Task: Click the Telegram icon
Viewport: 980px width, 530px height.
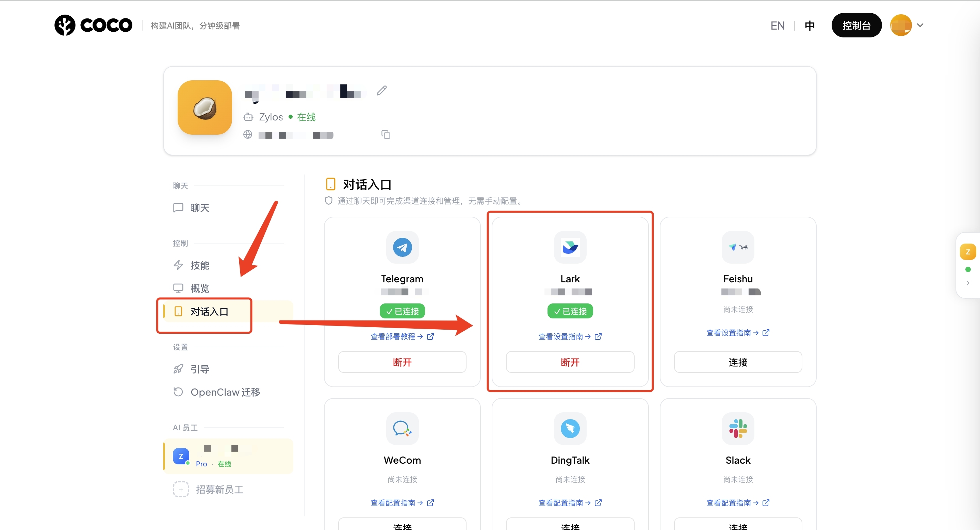Action: (402, 248)
